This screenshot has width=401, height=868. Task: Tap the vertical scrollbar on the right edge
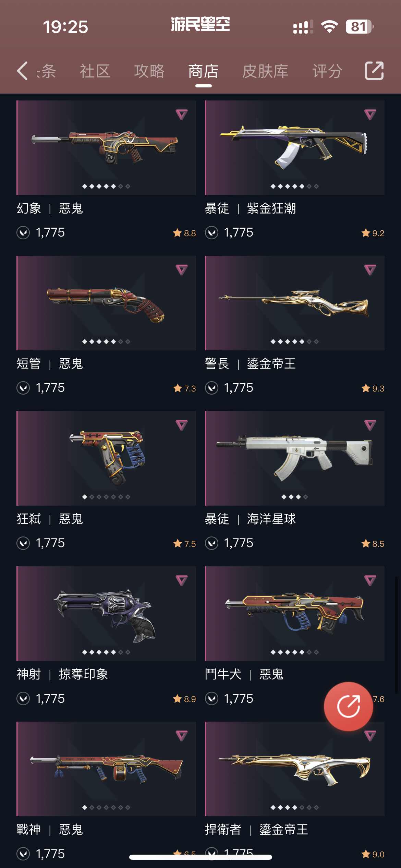397,634
